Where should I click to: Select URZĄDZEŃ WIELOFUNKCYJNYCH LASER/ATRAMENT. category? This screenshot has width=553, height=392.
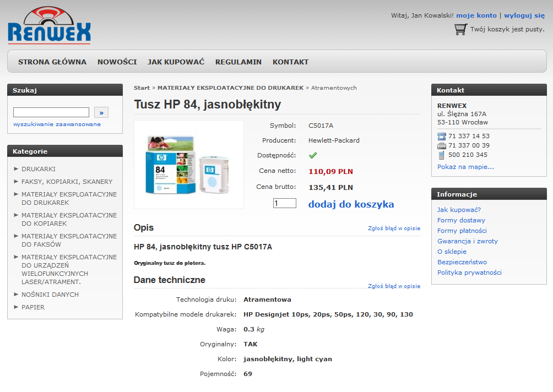[69, 269]
